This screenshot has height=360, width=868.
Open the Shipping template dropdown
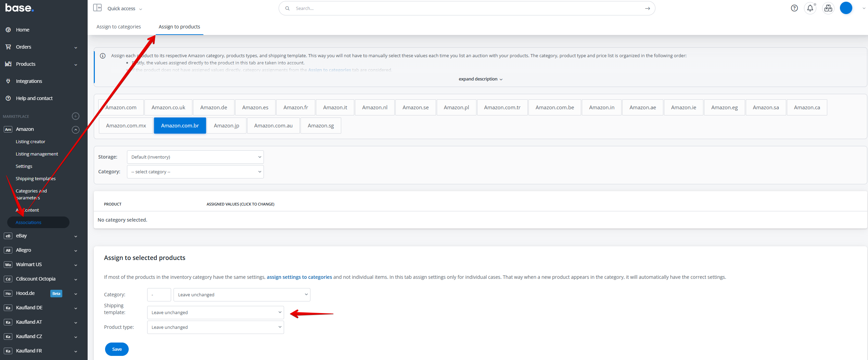click(x=215, y=312)
